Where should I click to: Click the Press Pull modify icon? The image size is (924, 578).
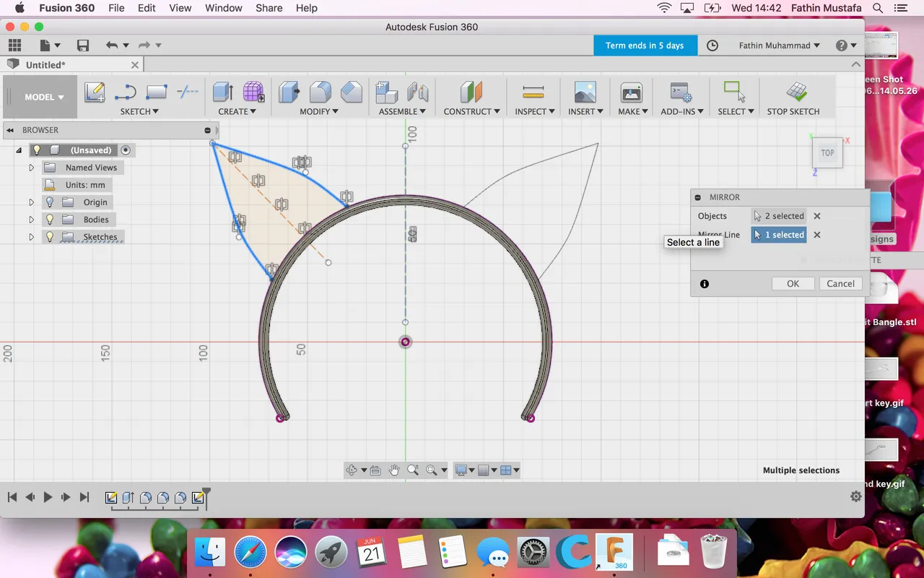[289, 92]
